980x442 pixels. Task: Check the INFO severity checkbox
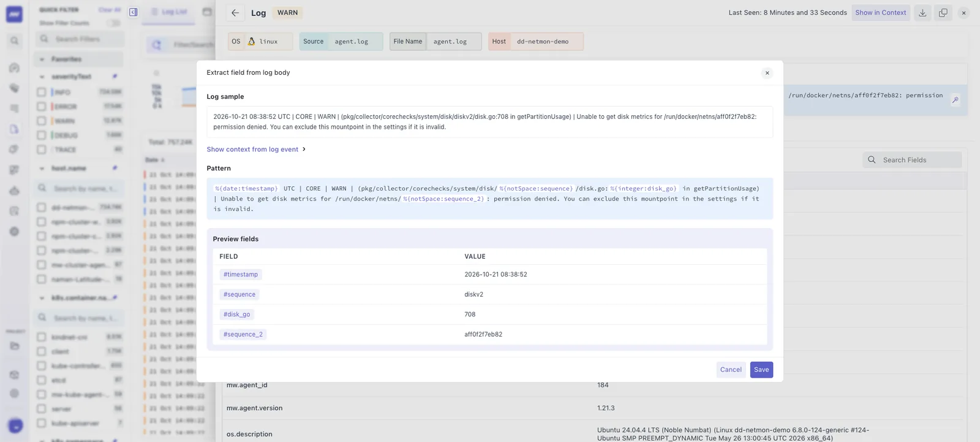(x=42, y=92)
